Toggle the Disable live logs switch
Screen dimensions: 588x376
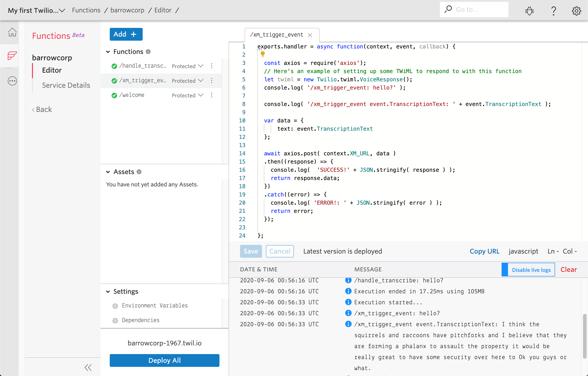pyautogui.click(x=528, y=270)
